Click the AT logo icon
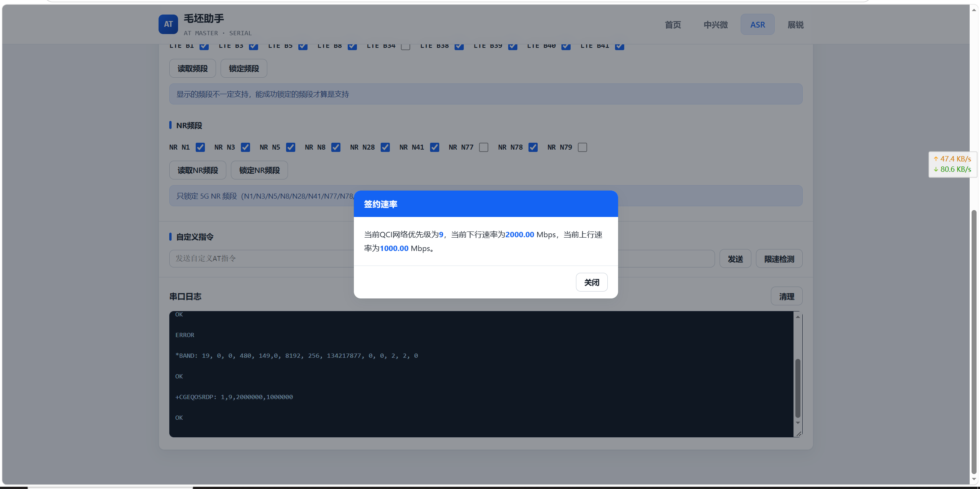This screenshot has width=980, height=489. coord(168,24)
